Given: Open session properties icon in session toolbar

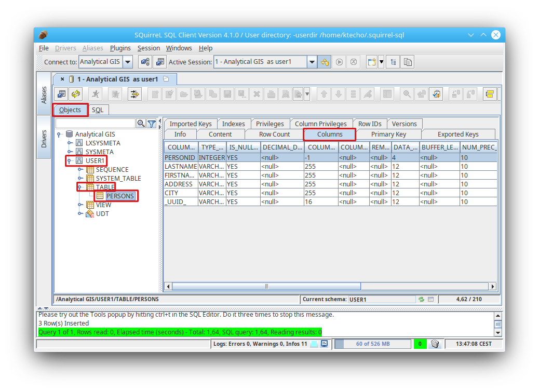Looking at the screenshot, I should [x=61, y=94].
